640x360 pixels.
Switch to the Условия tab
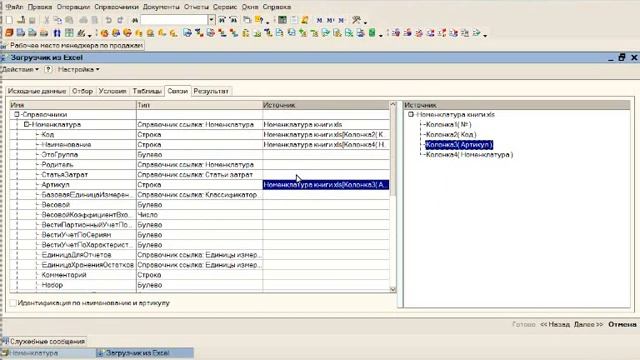tap(112, 91)
